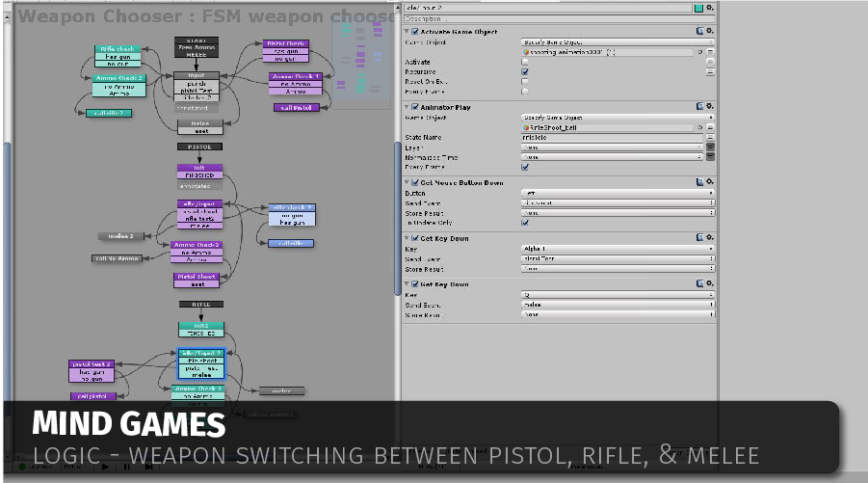868x483 pixels.
Task: Toggle Every Frame under Animator Play
Action: point(525,167)
